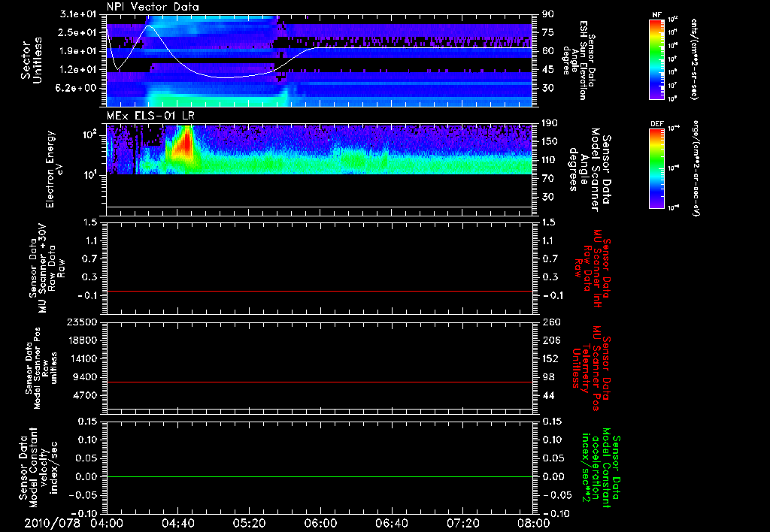Click the "08:00" time tick label
770x532 pixels.
pos(533,523)
